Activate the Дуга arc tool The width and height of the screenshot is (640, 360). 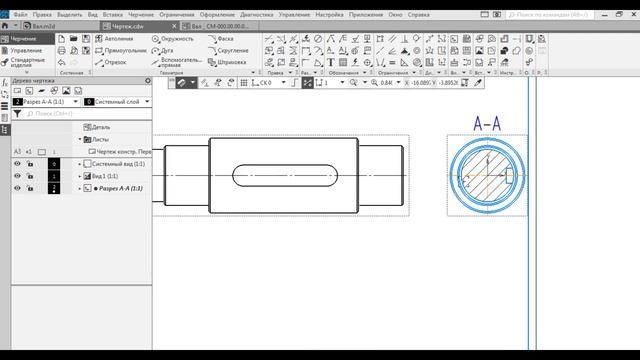[x=162, y=51]
